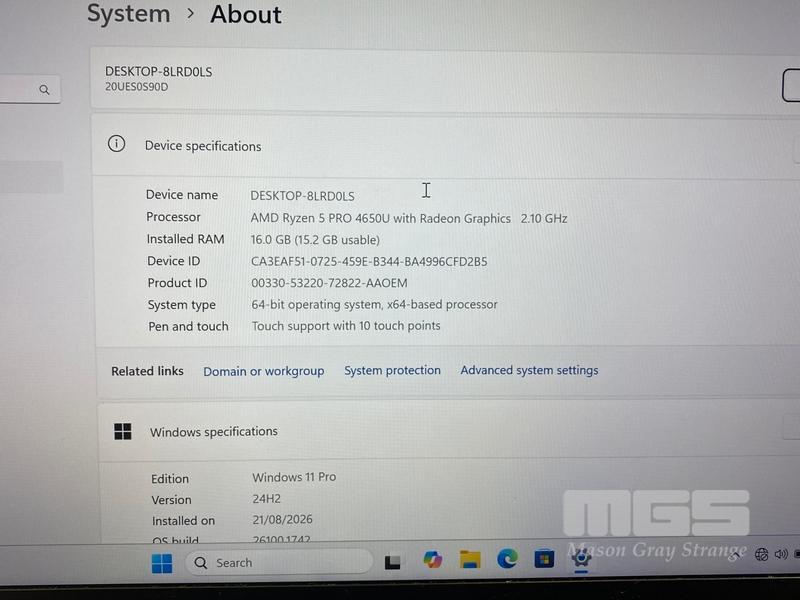
Task: Select the version value 24H2
Action: coord(266,498)
